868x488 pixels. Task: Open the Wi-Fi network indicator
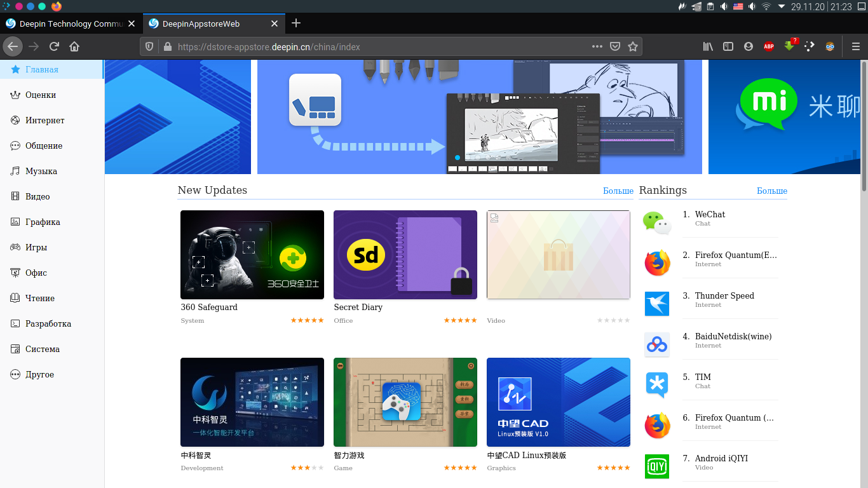tap(766, 6)
